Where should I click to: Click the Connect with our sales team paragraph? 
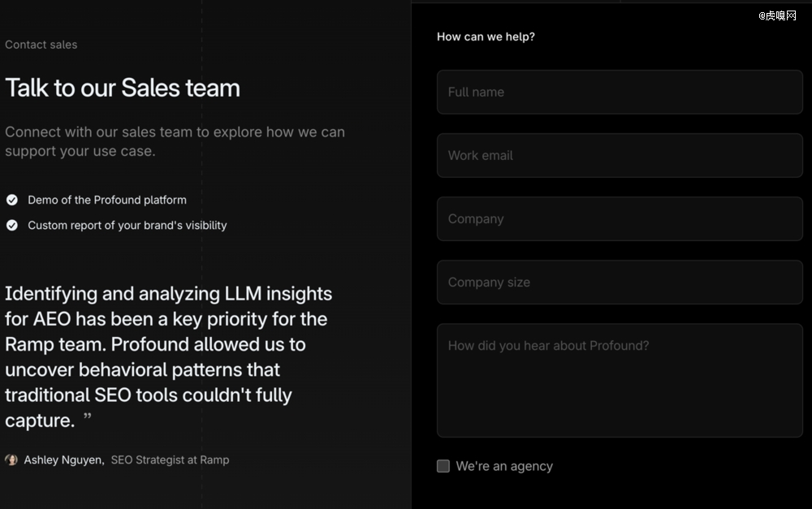[175, 141]
